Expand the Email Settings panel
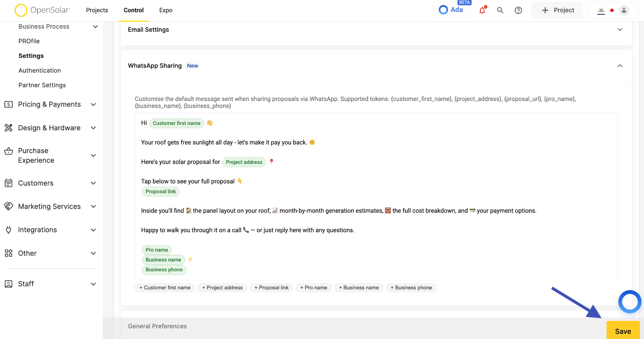The height and width of the screenshot is (339, 644). 620,30
